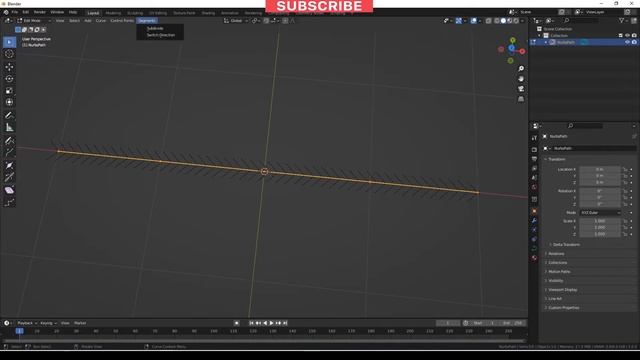Click the End frame field in timeline
The image size is (640, 360).
(x=513, y=323)
